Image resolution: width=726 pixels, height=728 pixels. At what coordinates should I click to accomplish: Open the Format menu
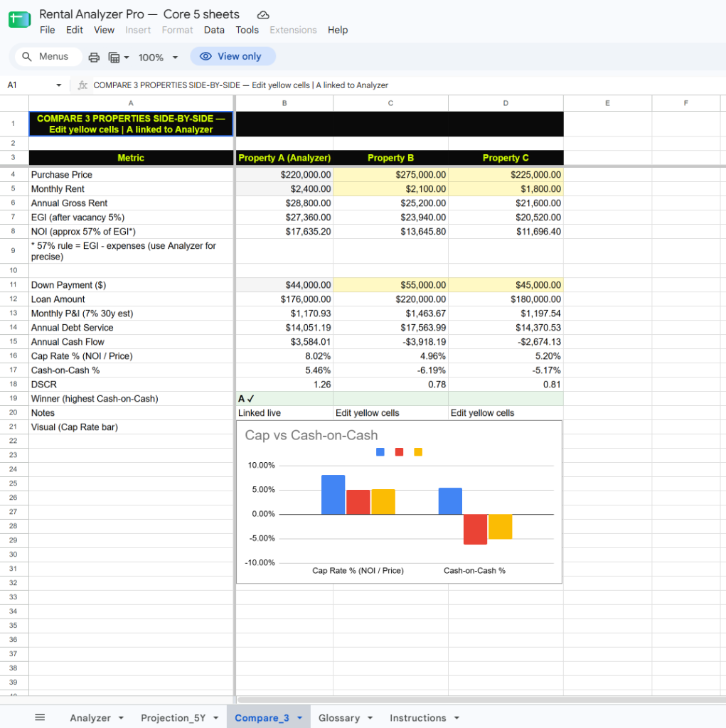(x=178, y=30)
